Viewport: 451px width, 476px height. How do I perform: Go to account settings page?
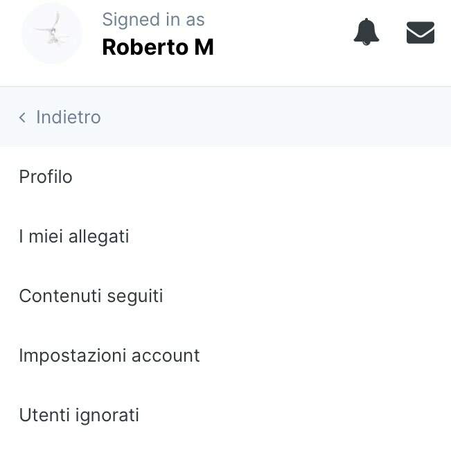click(x=226, y=355)
